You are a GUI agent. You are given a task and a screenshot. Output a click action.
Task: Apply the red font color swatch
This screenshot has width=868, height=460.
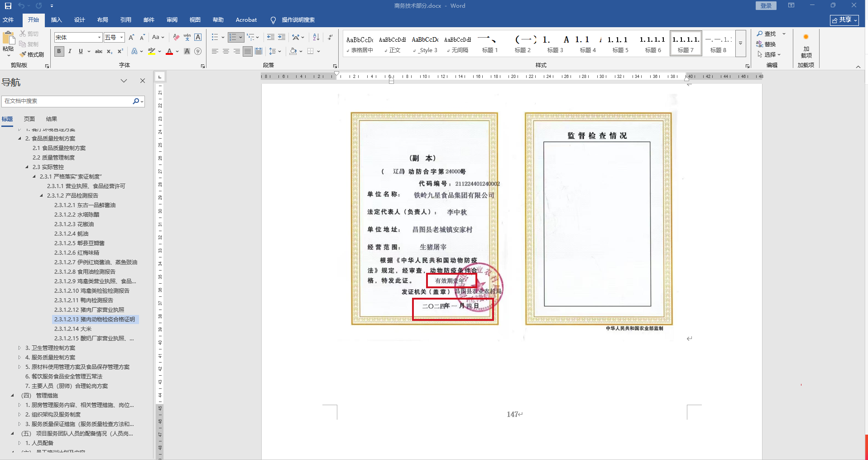coord(169,51)
